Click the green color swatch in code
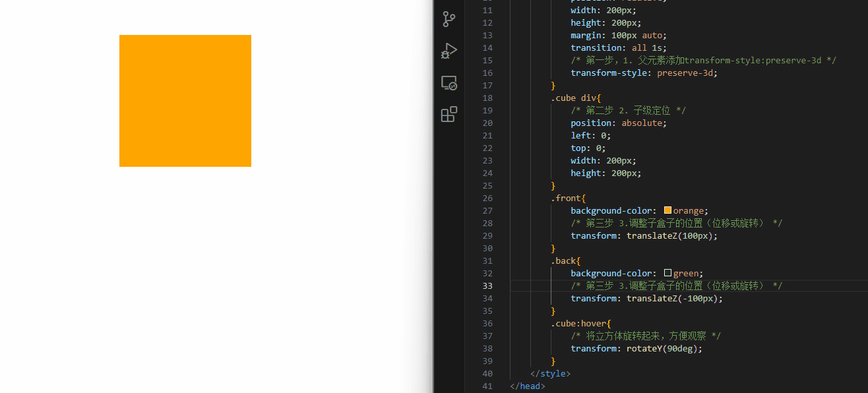The width and height of the screenshot is (868, 393). [667, 273]
